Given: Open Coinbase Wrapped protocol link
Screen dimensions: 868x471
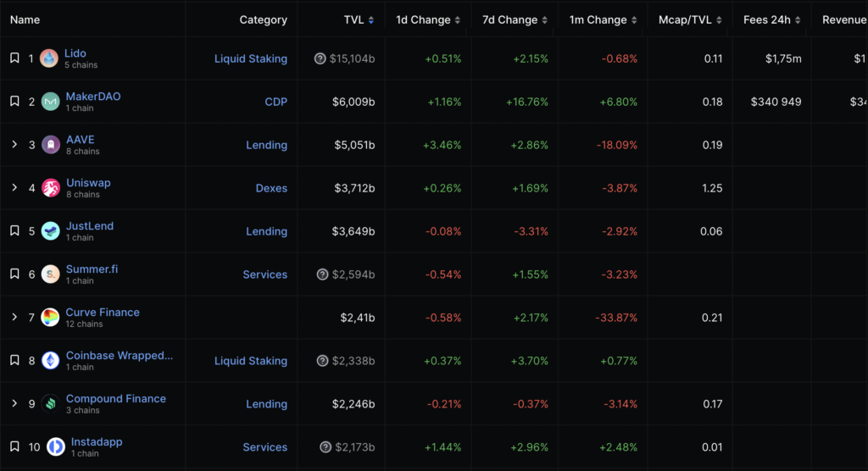Looking at the screenshot, I should pyautogui.click(x=119, y=356).
